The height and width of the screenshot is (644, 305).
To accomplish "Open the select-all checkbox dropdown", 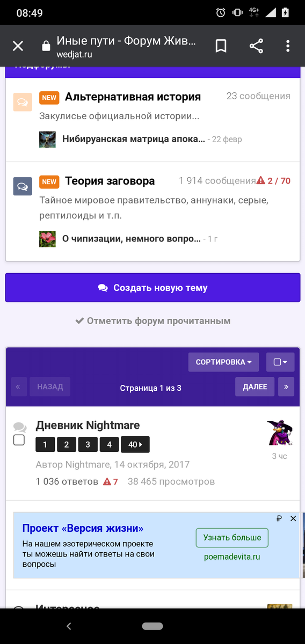I will coord(280,362).
